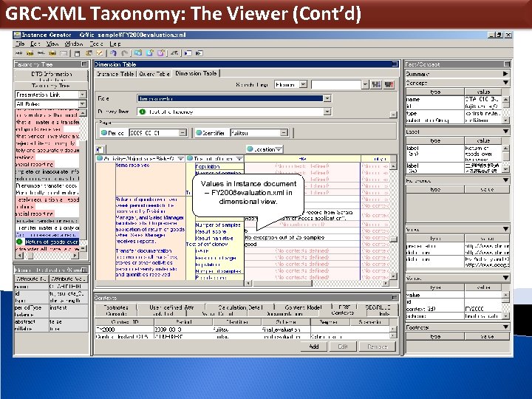Open the Presentation Link dropdown
Viewport: 532px width, 399px height.
[x=83, y=95]
